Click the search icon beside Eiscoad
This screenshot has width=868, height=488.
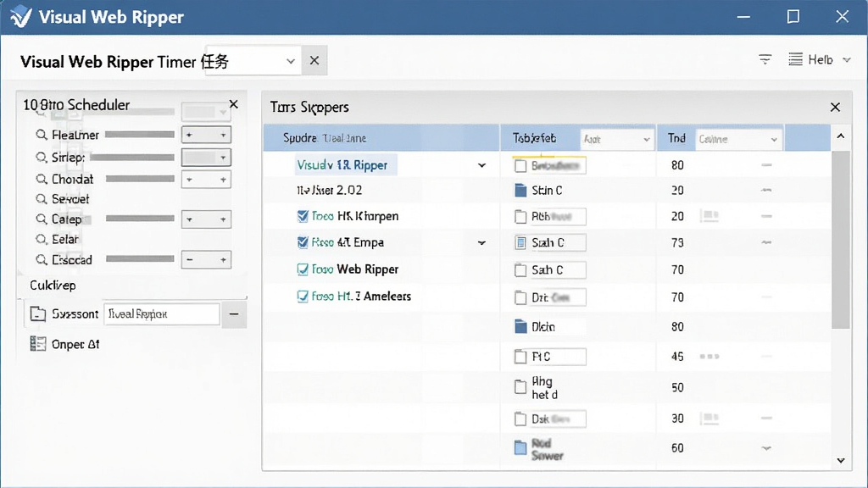click(42, 260)
